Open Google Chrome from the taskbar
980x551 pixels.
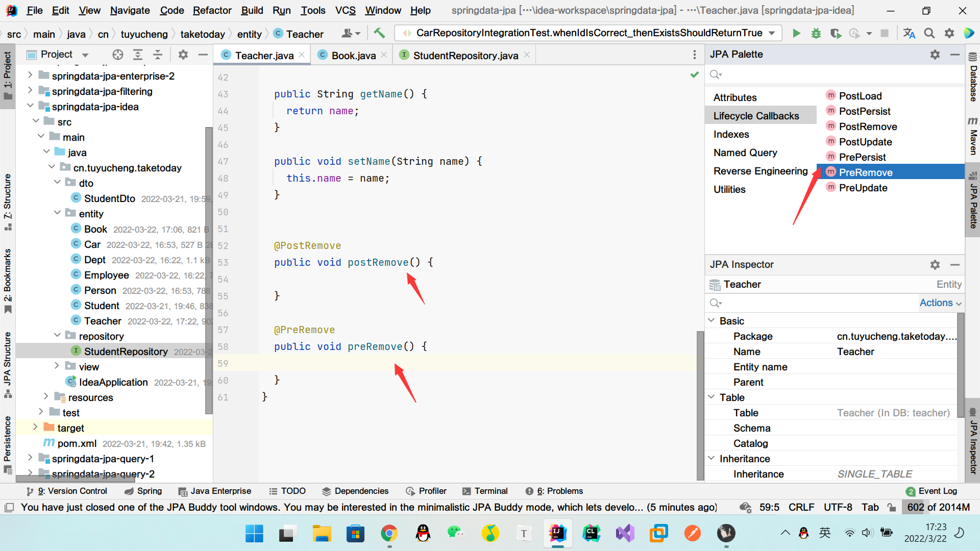(389, 533)
